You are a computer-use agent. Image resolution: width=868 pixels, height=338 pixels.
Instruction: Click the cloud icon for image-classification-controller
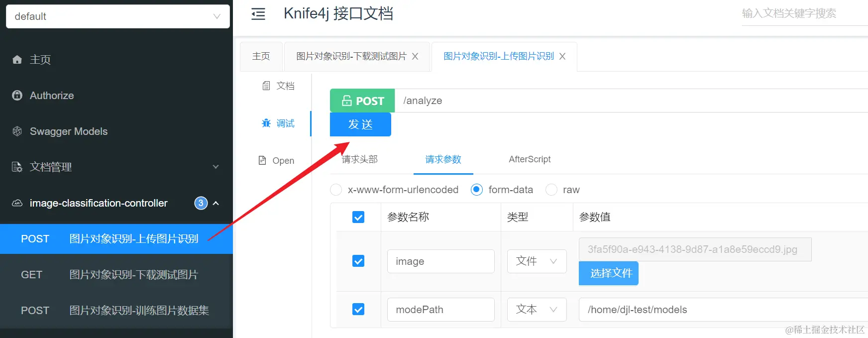pos(17,203)
